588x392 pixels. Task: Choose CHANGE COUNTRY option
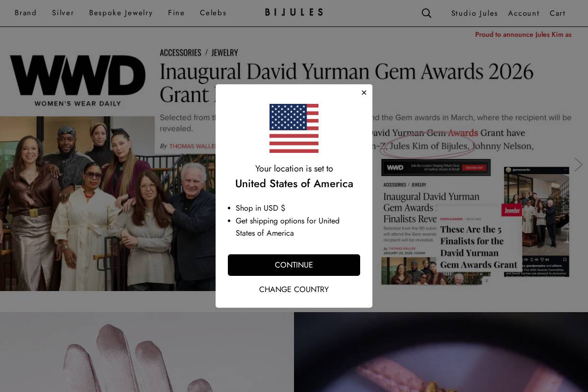tap(294, 290)
